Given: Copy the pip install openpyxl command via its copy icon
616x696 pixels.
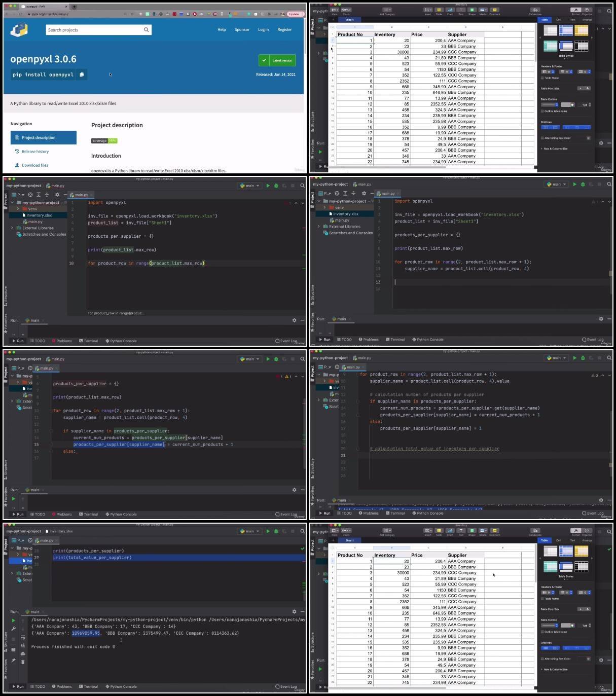Looking at the screenshot, I should click(x=82, y=75).
